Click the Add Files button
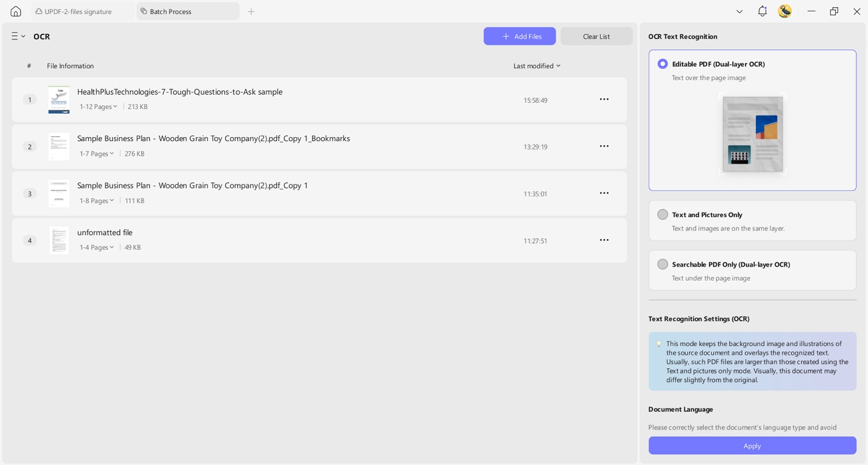This screenshot has height=465, width=868. coord(519,36)
